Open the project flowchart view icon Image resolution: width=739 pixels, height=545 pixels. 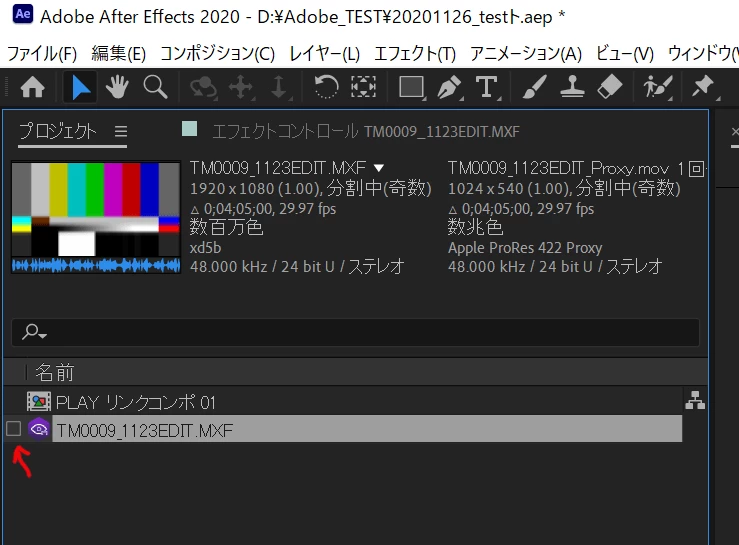[695, 400]
